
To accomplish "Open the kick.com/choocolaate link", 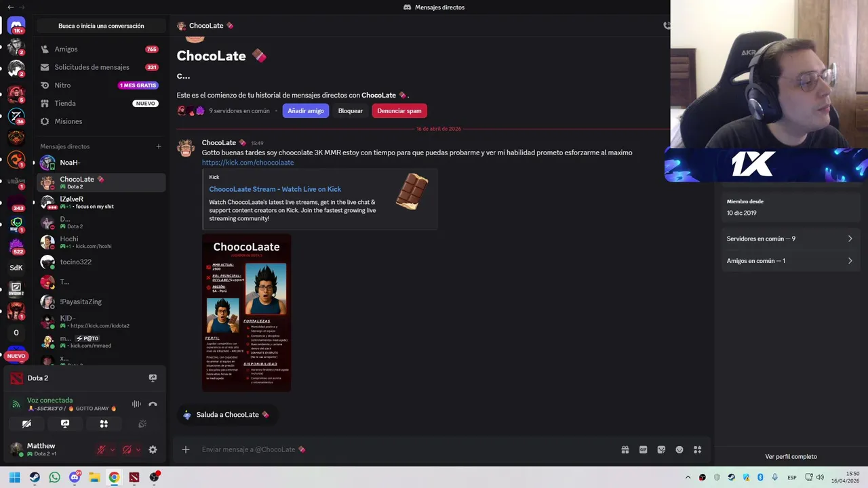I will pos(248,163).
